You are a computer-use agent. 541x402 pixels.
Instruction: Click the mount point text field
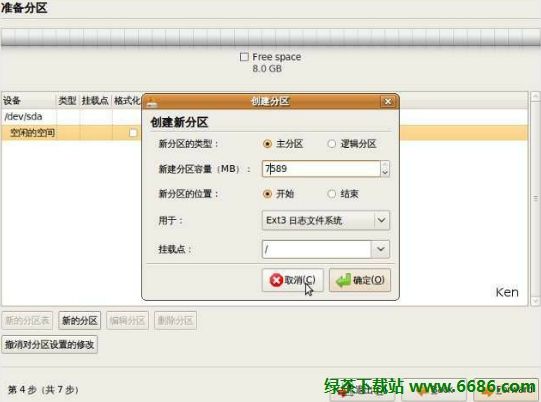click(316, 249)
